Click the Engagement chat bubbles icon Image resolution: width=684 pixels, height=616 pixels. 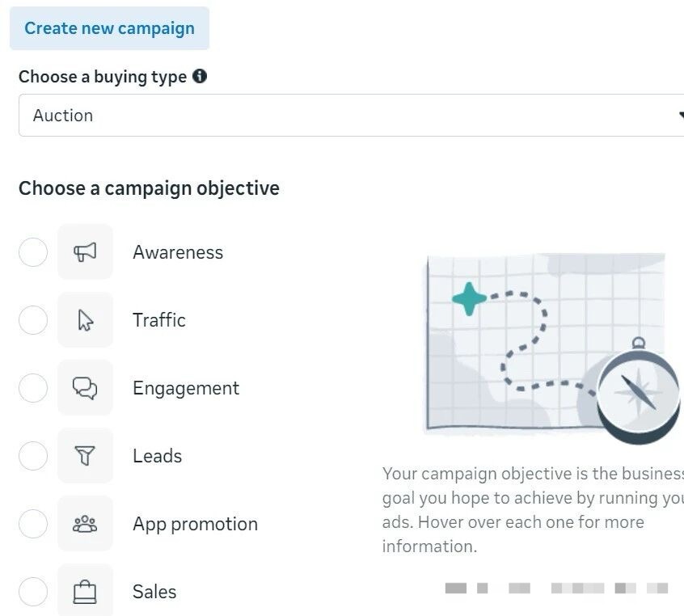tap(85, 388)
